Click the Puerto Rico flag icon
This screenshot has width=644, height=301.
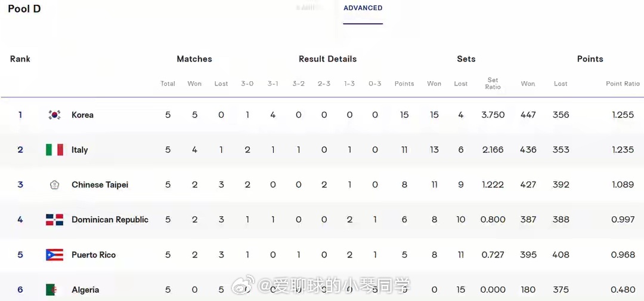[54, 255]
